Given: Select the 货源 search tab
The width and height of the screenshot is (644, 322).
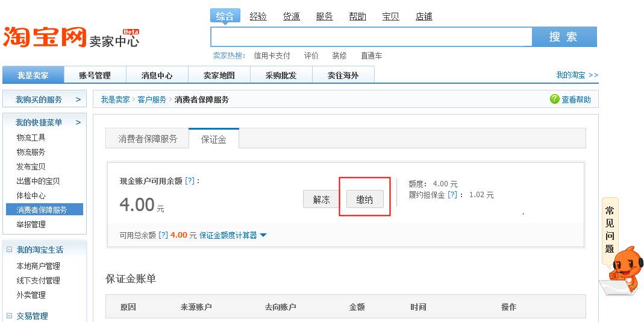Looking at the screenshot, I should coord(291,16).
